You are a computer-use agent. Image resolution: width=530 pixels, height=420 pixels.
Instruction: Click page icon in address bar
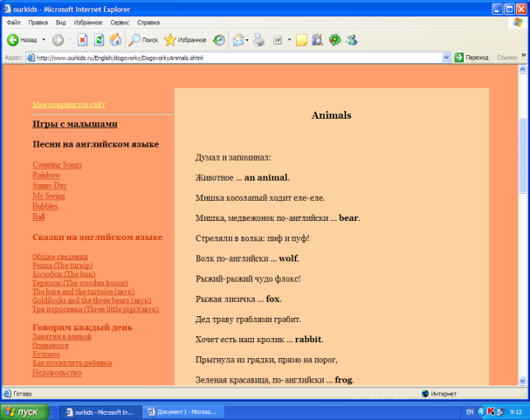tap(31, 58)
